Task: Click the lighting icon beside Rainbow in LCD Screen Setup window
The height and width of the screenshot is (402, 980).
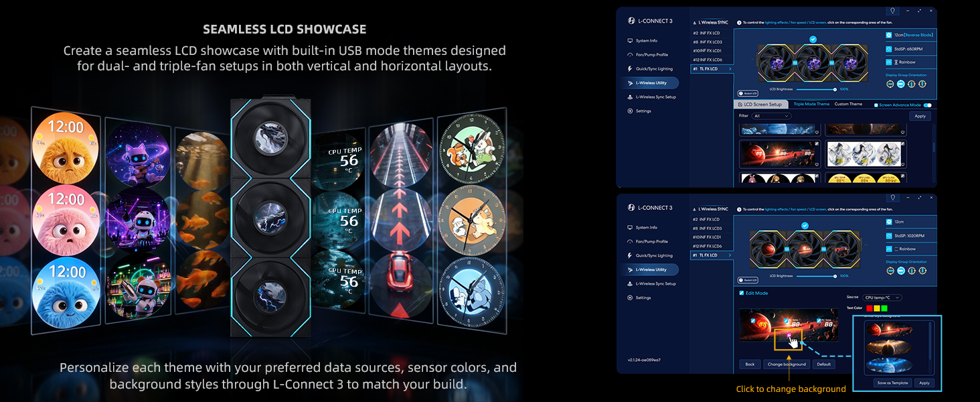Action: point(888,62)
